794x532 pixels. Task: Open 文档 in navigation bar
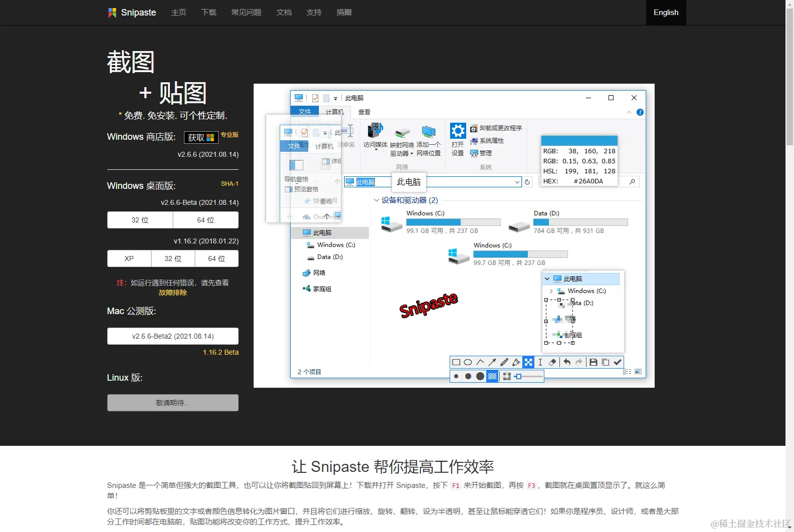(x=284, y=13)
